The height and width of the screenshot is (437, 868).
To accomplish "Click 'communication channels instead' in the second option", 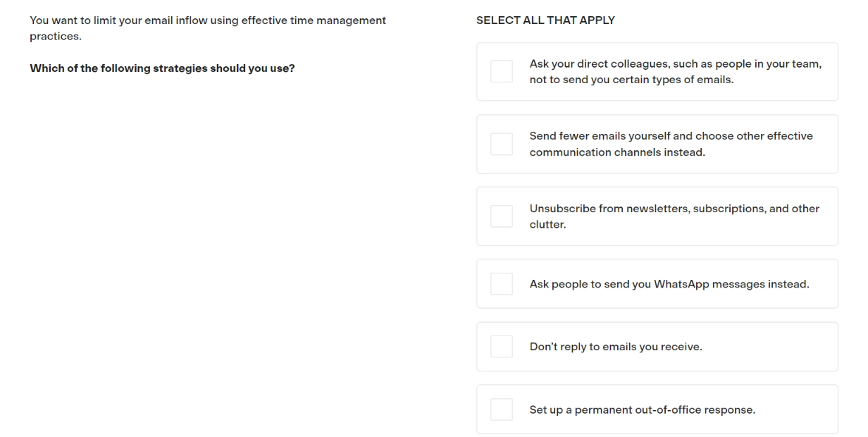I will pyautogui.click(x=617, y=152).
